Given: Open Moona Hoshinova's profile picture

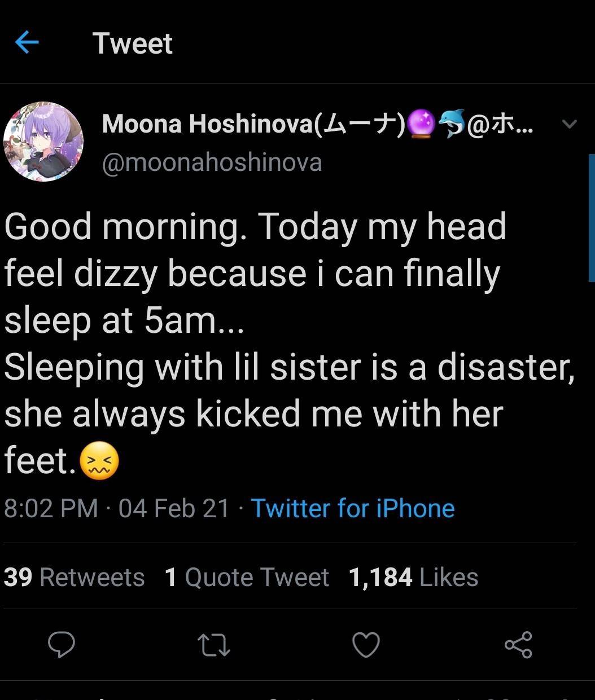Looking at the screenshot, I should (x=45, y=142).
